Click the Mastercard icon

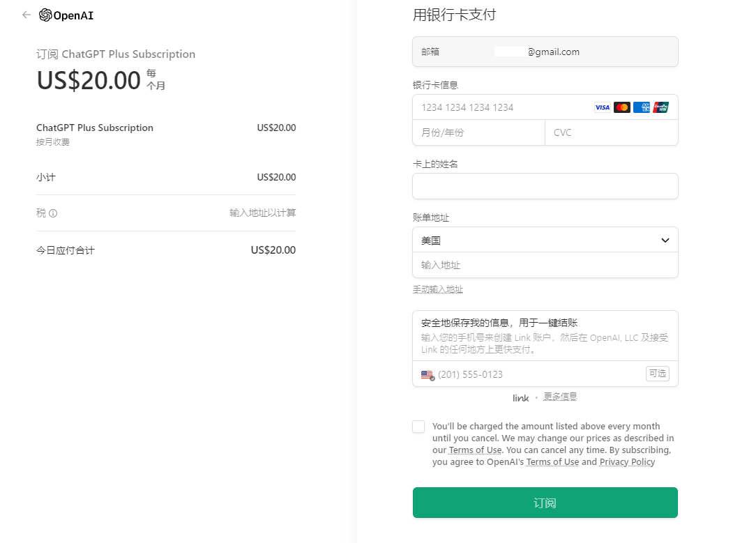coord(621,107)
